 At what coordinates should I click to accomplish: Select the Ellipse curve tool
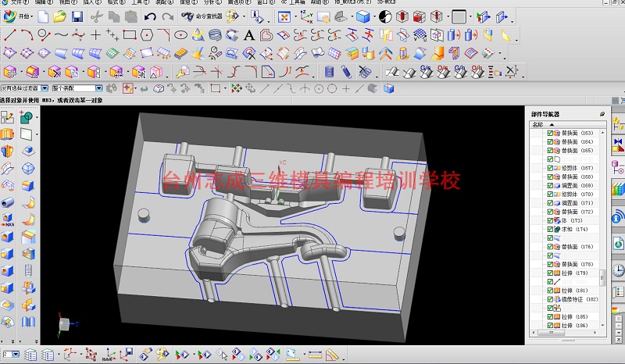click(181, 35)
